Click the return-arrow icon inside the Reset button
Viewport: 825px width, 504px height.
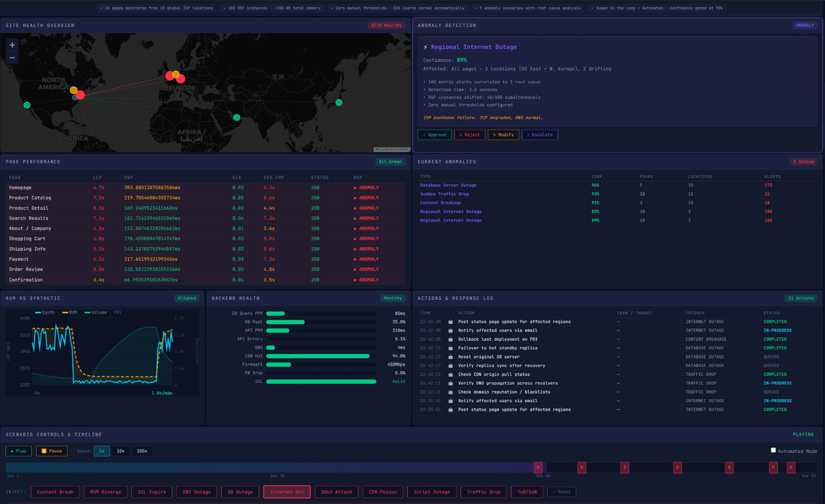tap(554, 492)
